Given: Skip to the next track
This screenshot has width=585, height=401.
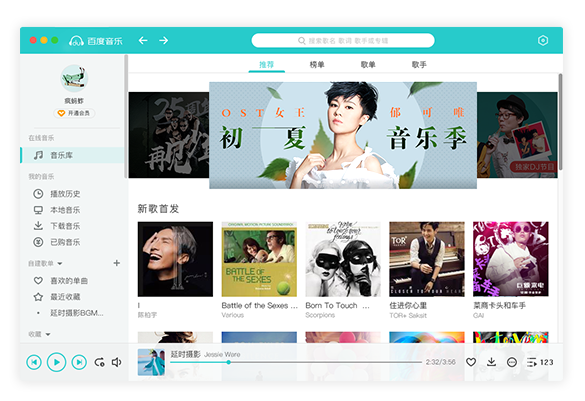Looking at the screenshot, I should tap(79, 362).
